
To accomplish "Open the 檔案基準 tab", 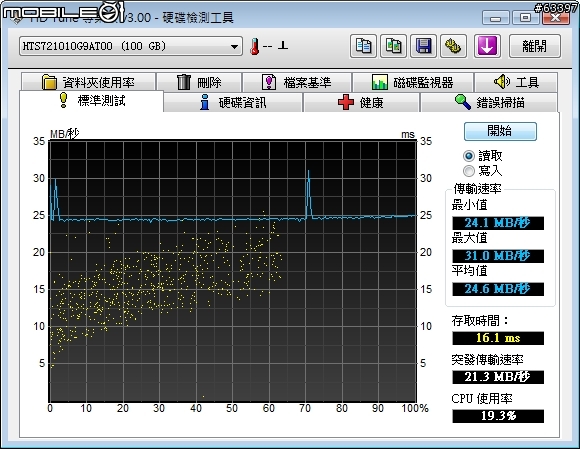I will (x=297, y=82).
